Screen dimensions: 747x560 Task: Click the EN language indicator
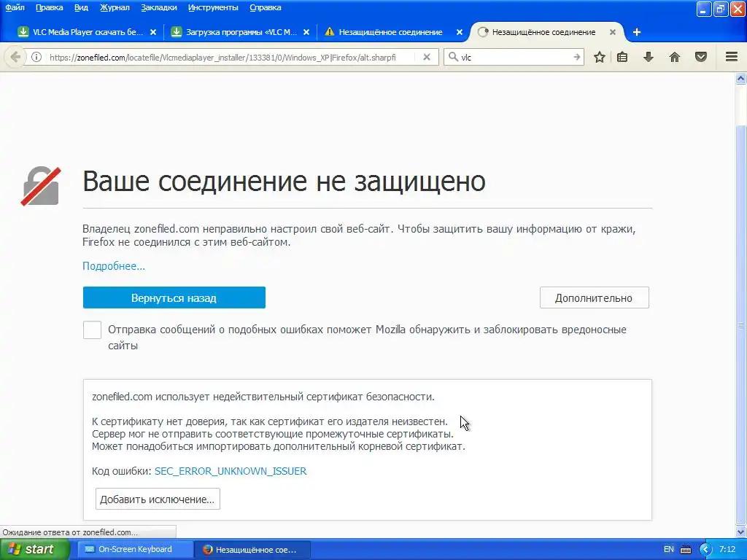[x=669, y=549]
